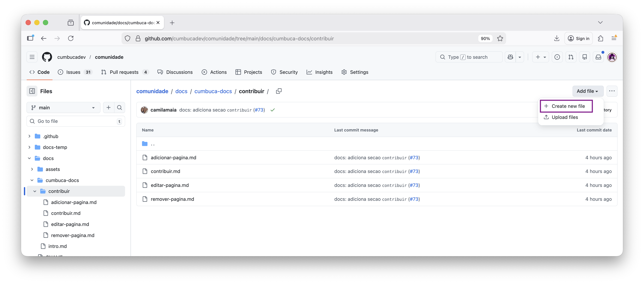Open commit message link for remover-pagina.md

370,199
